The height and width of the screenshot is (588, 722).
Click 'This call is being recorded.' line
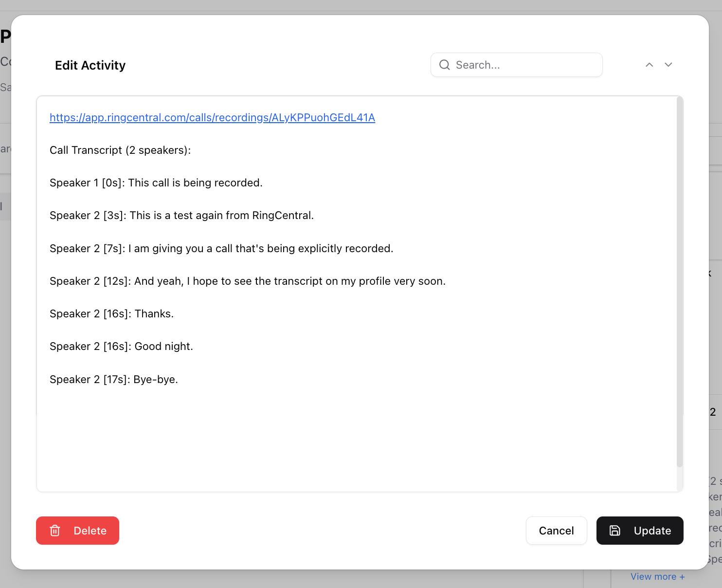pos(156,183)
